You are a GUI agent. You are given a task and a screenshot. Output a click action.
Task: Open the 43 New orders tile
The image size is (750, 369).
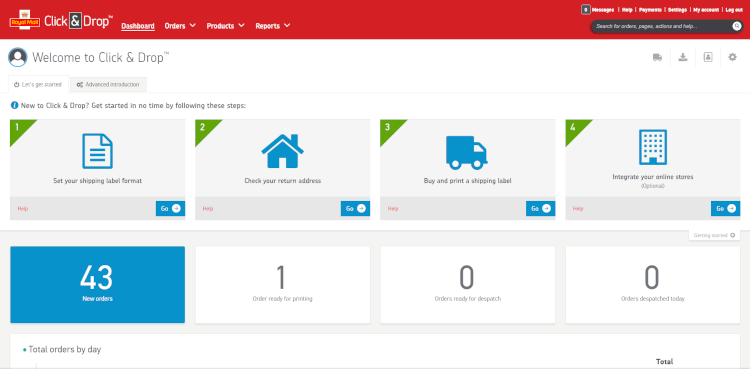pyautogui.click(x=98, y=285)
